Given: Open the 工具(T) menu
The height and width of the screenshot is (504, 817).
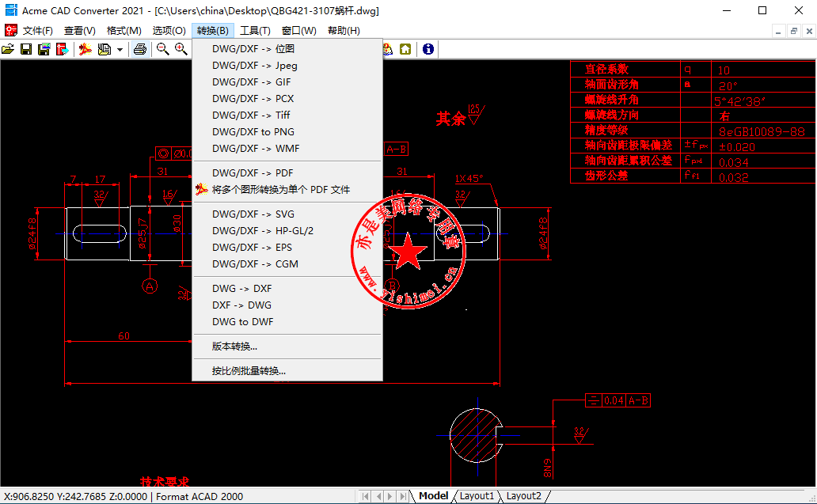Looking at the screenshot, I should point(255,31).
